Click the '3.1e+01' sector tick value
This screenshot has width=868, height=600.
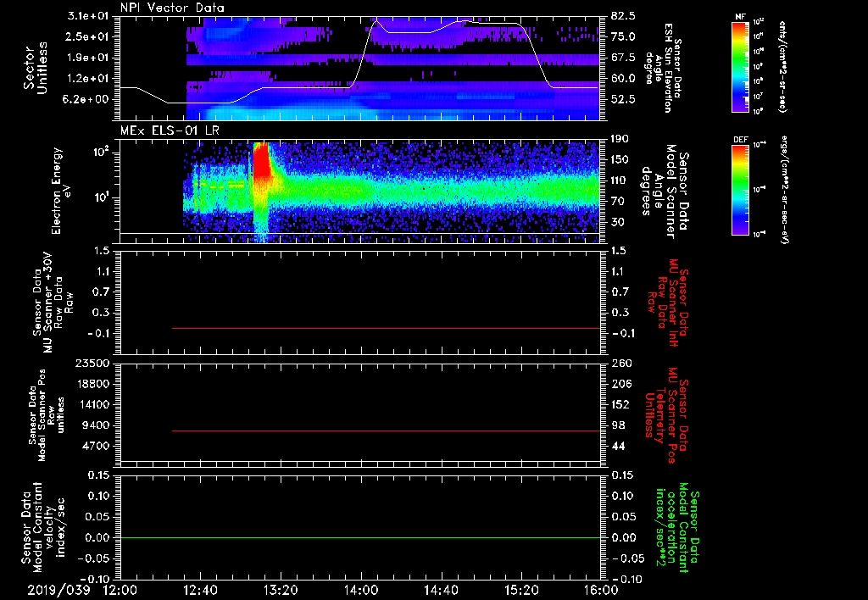[90, 16]
